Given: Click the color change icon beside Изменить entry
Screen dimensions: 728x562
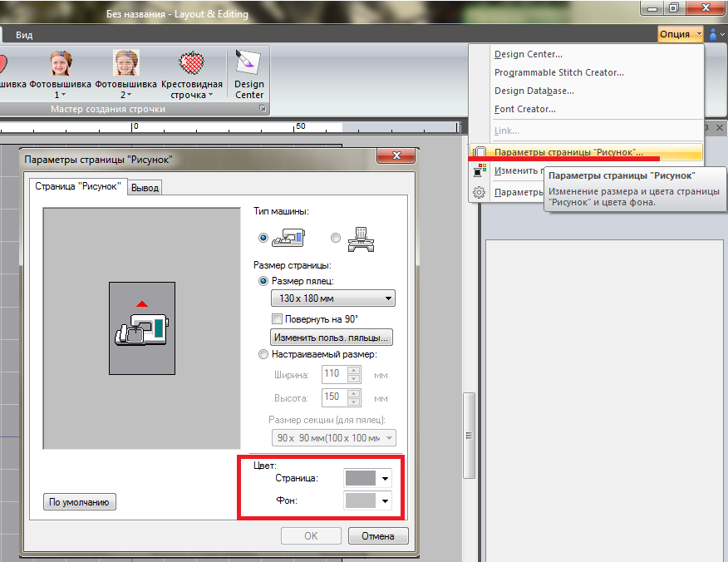Looking at the screenshot, I should (x=480, y=170).
